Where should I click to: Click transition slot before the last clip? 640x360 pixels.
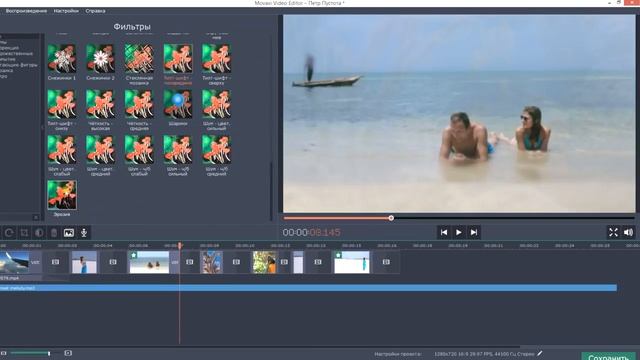pos(318,262)
